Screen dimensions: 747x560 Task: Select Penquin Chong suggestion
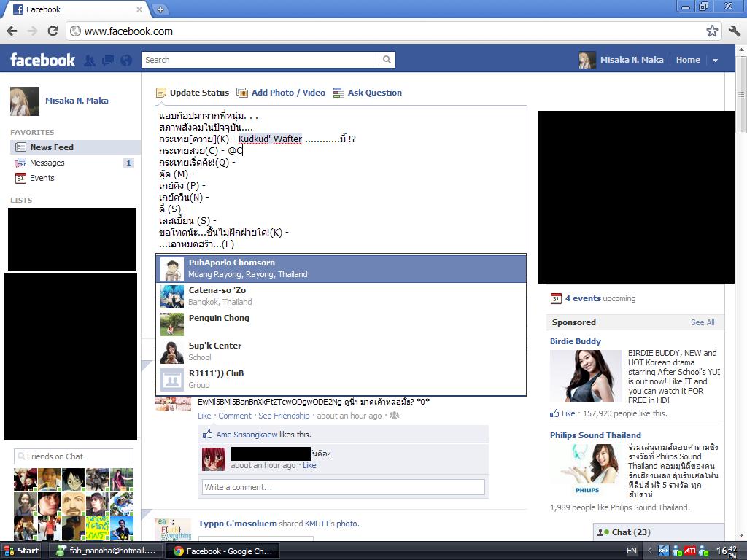[x=341, y=324]
